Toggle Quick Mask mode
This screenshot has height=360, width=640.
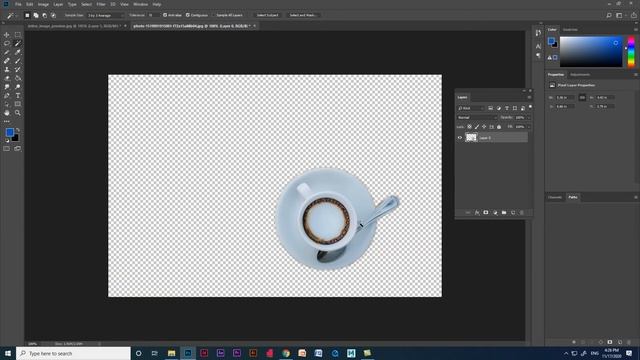coord(7,149)
